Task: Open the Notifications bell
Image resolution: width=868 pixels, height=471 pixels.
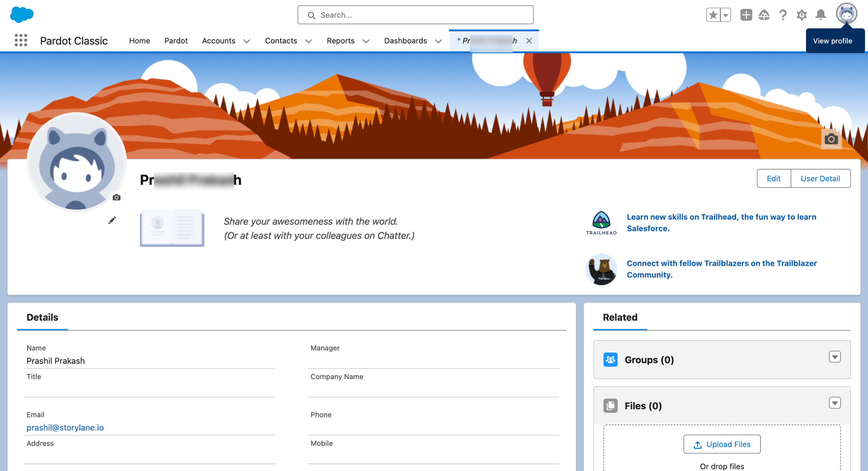Action: pyautogui.click(x=821, y=15)
